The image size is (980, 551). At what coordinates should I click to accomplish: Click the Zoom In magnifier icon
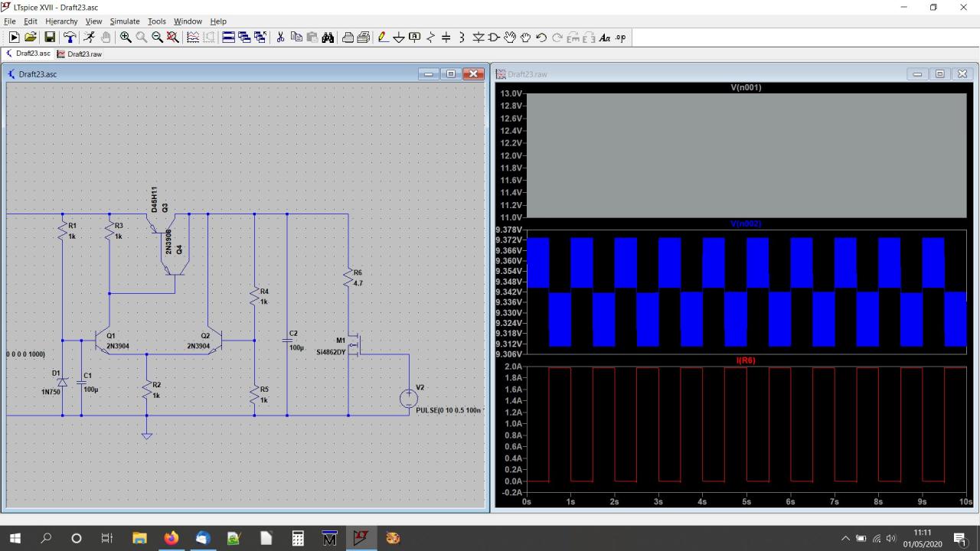click(x=126, y=37)
